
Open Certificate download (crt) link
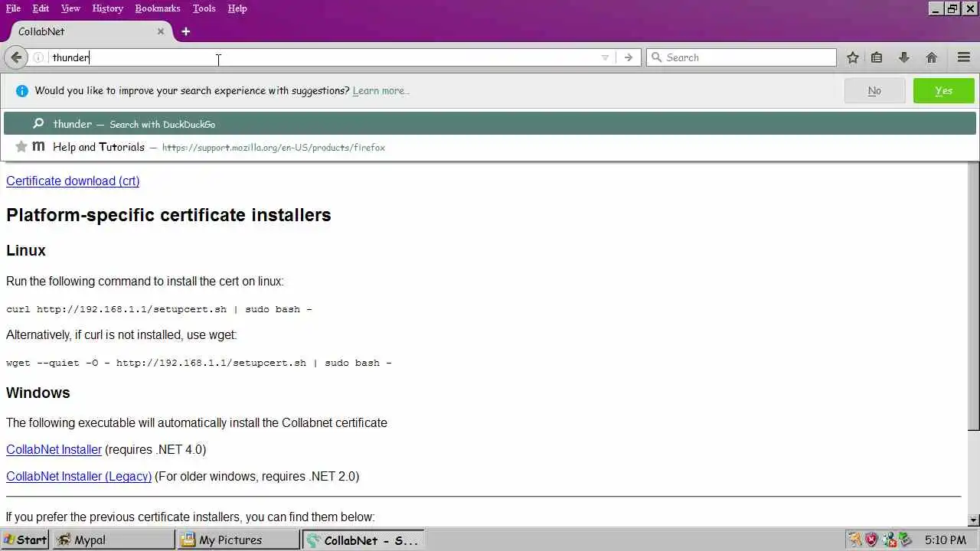coord(73,181)
